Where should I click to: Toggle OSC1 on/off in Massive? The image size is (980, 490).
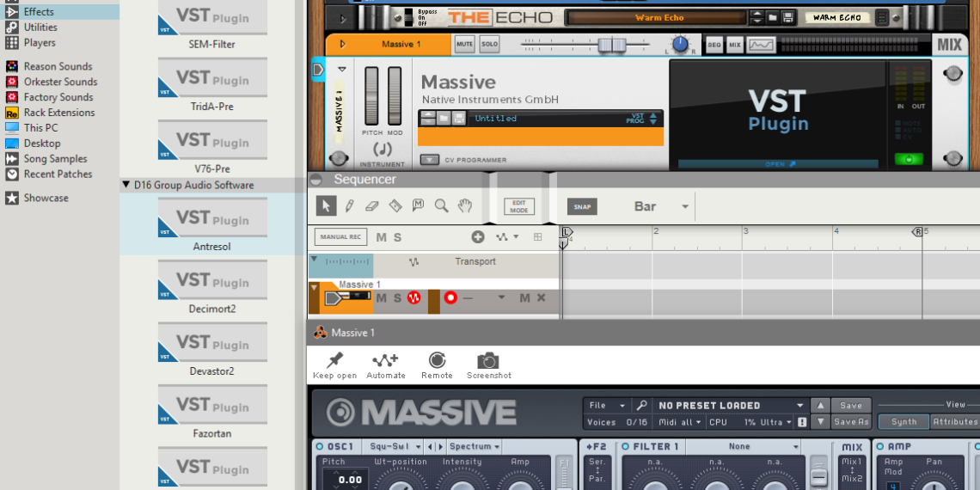pyautogui.click(x=320, y=446)
